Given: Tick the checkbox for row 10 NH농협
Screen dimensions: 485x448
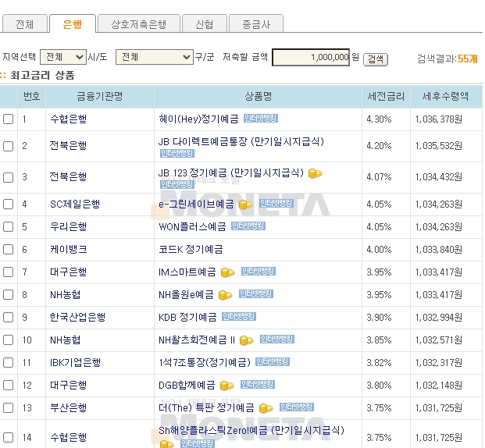Looking at the screenshot, I should click(x=9, y=340).
